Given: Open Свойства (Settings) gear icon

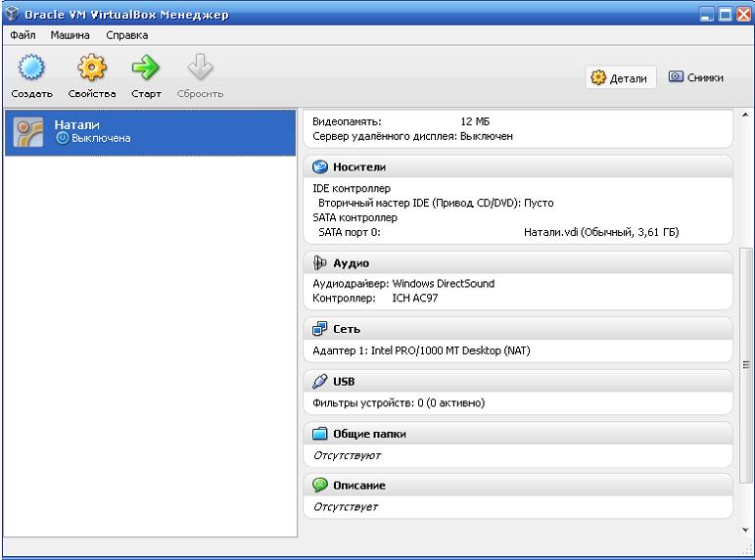Looking at the screenshot, I should click(92, 68).
